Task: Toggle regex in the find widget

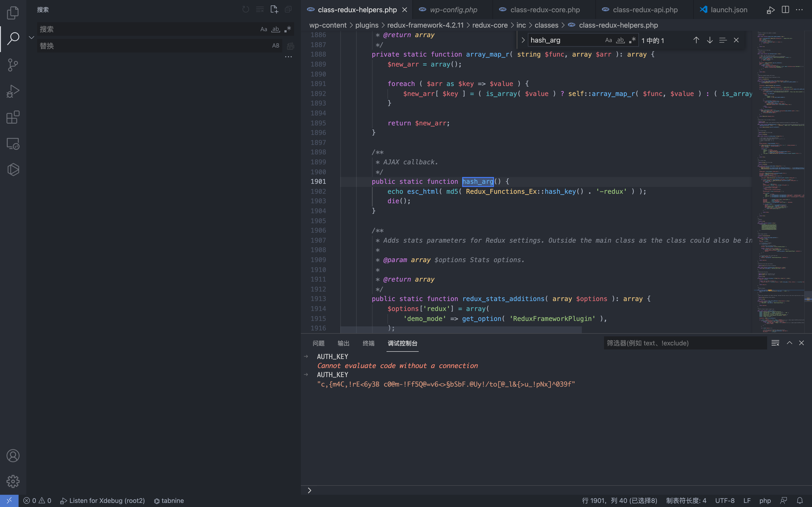Action: 633,40
